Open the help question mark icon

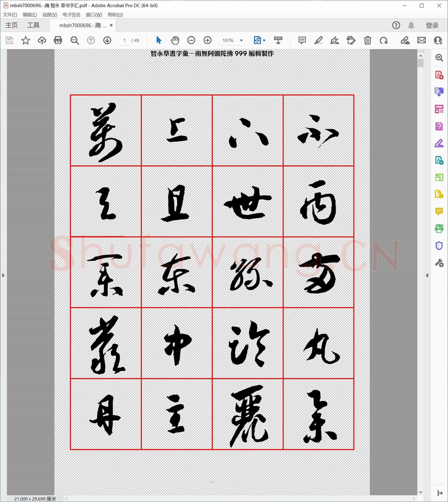coord(396,25)
